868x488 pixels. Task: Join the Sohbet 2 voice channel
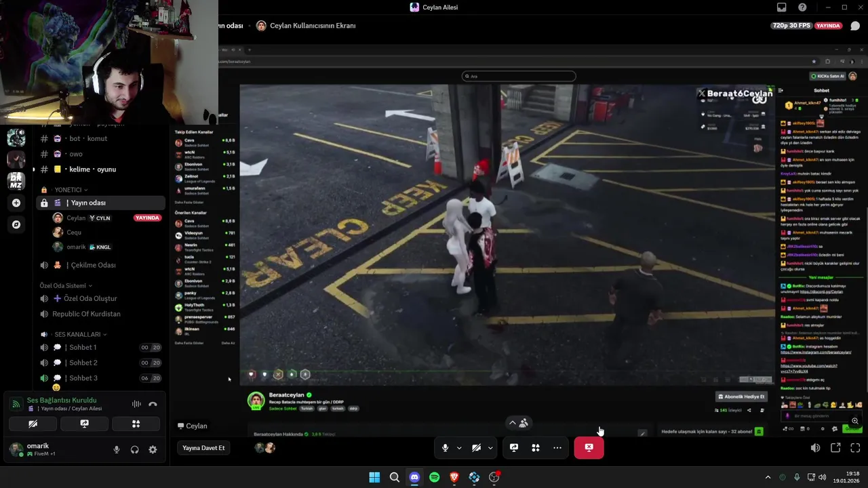[x=100, y=363]
